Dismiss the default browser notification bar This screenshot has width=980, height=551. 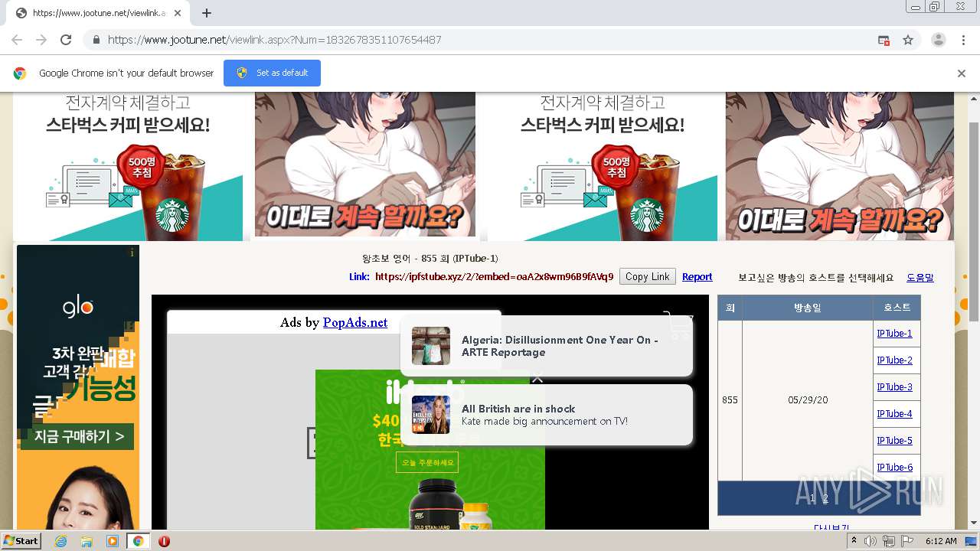point(962,73)
